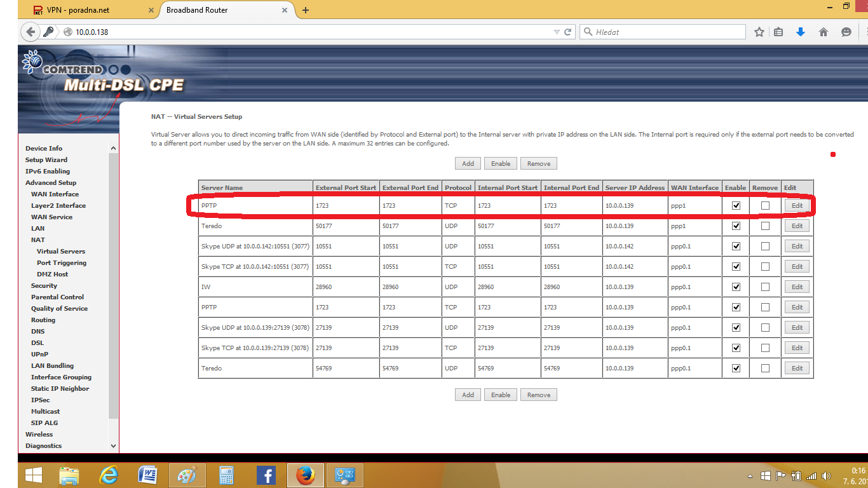Open the Windows Start button
The image size is (868, 488).
[33, 475]
